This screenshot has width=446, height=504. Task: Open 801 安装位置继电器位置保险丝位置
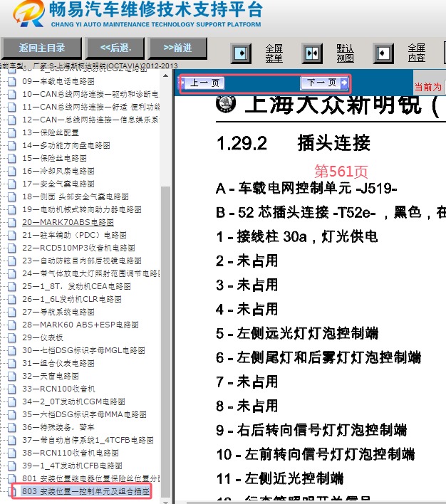[91, 478]
